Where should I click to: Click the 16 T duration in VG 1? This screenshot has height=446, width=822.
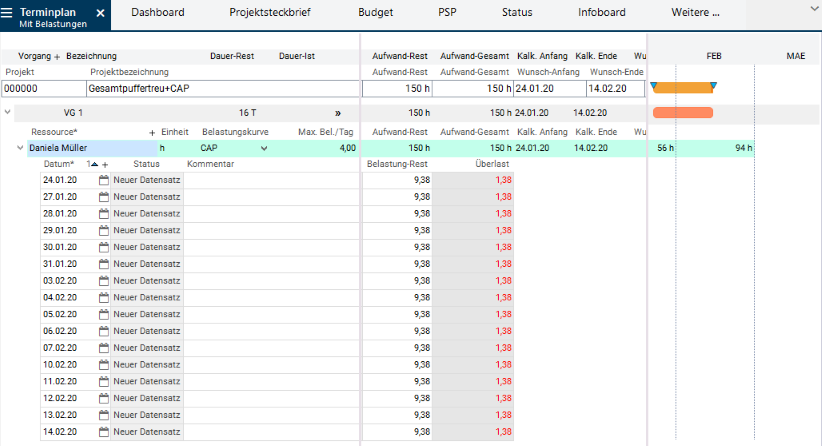pyautogui.click(x=247, y=113)
